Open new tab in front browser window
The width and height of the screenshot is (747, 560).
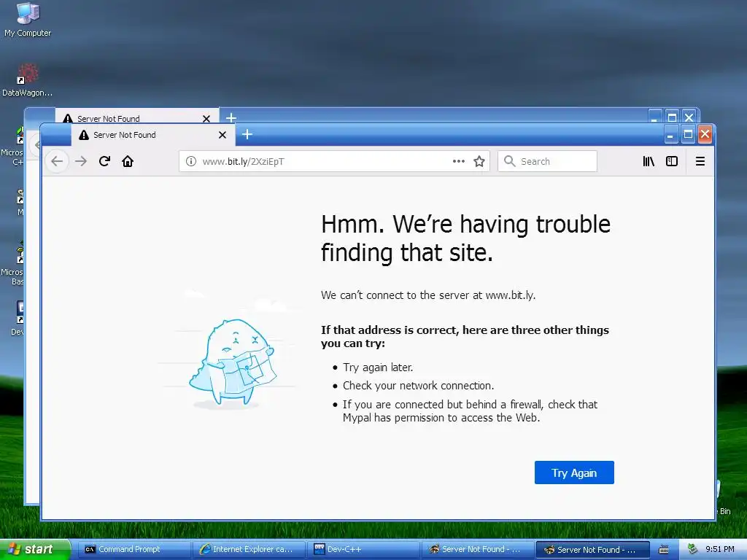(x=247, y=134)
